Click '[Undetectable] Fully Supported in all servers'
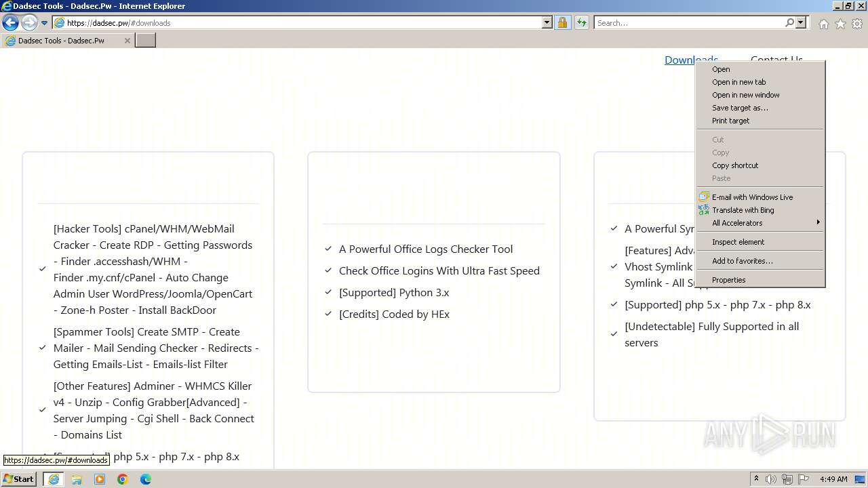 711,335
